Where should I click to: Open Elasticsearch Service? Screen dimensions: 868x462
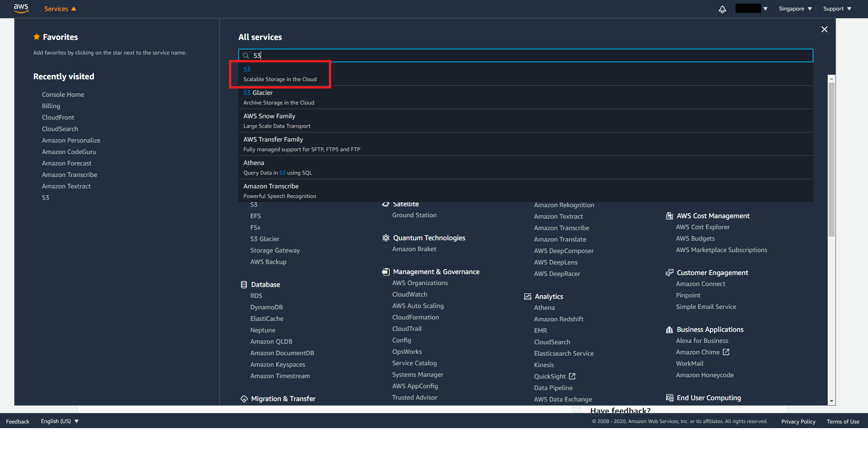(x=563, y=353)
